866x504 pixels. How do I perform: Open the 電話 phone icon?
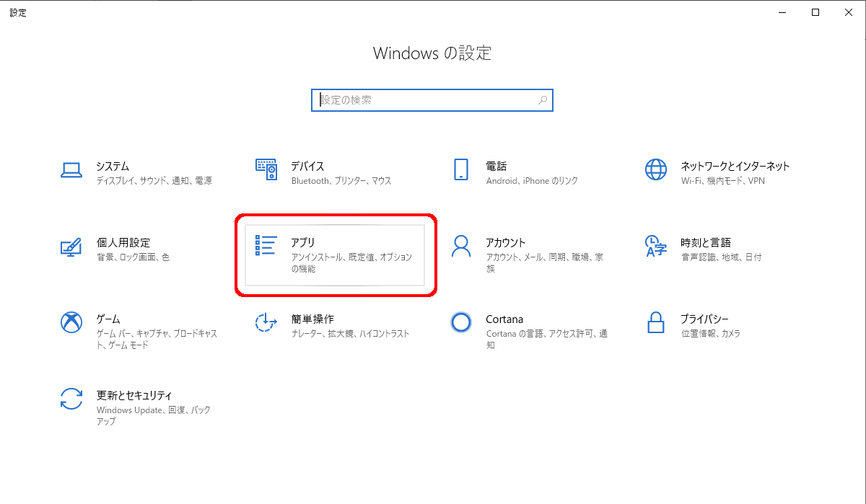pos(460,169)
